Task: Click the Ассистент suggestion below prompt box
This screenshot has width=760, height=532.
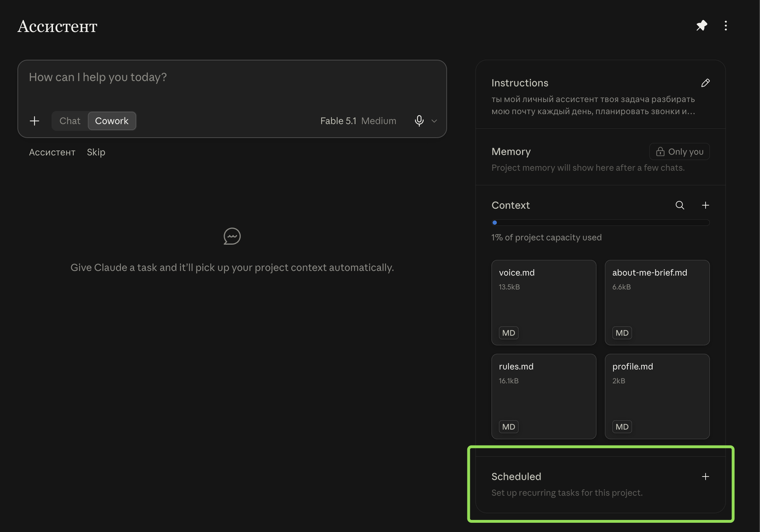Action: pos(52,152)
